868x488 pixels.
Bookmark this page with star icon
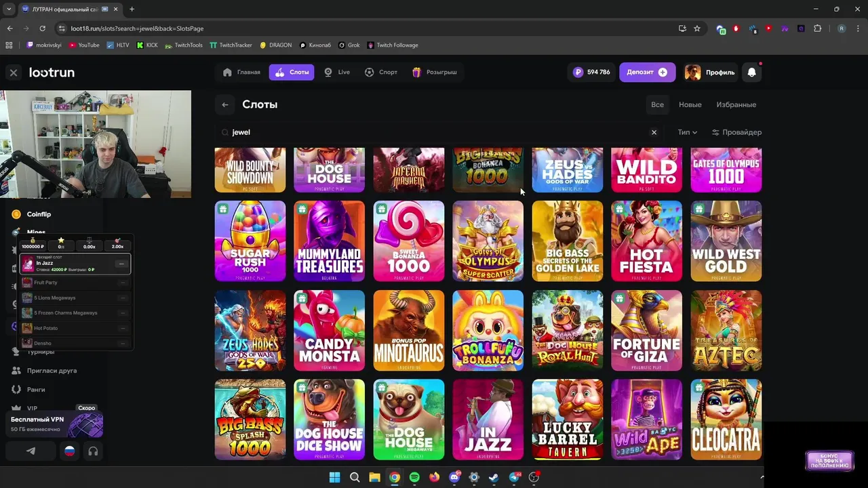click(x=696, y=28)
